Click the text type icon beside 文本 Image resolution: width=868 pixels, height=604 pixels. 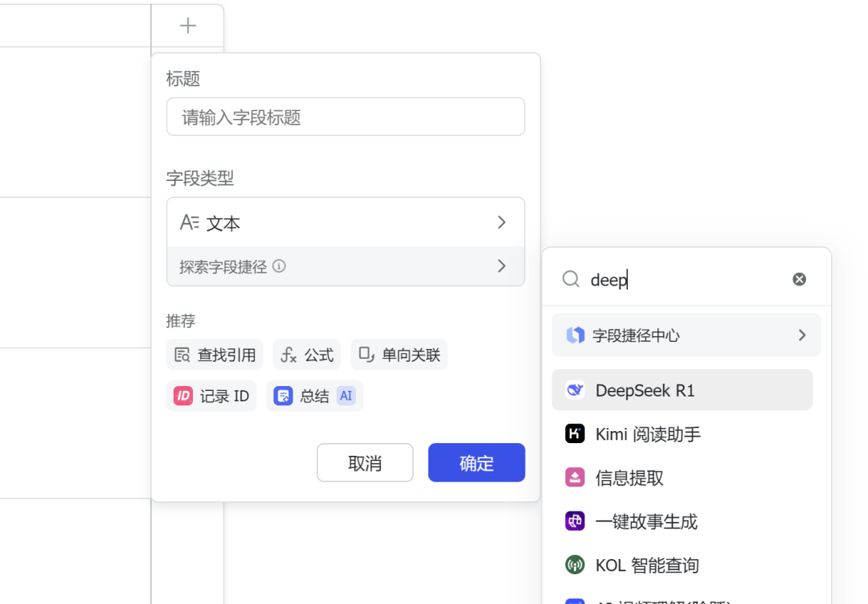click(x=190, y=222)
